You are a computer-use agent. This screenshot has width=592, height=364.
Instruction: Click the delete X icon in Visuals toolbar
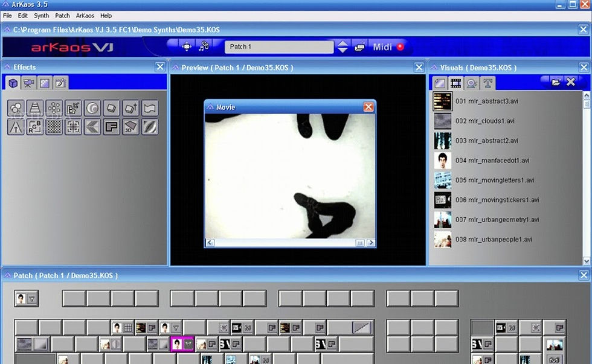click(571, 82)
